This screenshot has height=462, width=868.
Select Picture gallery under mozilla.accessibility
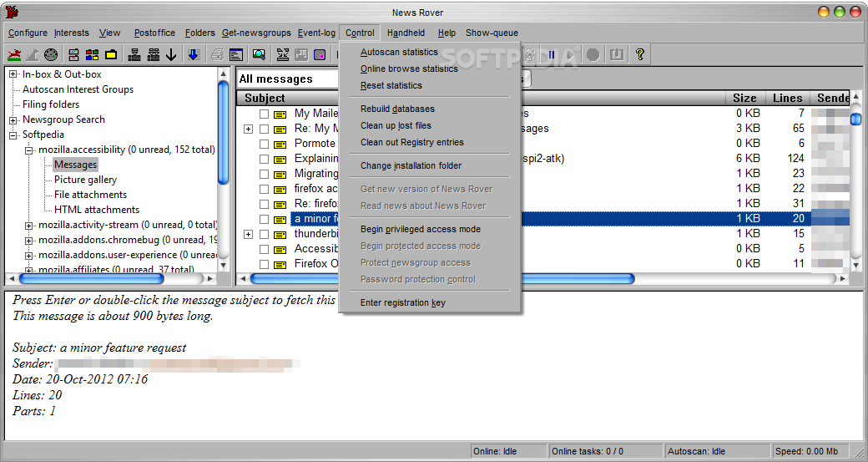coord(85,180)
